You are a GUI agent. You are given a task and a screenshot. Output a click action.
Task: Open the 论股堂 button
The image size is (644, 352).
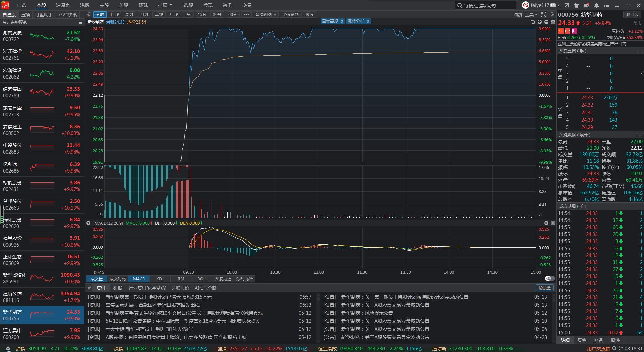pyautogui.click(x=545, y=288)
